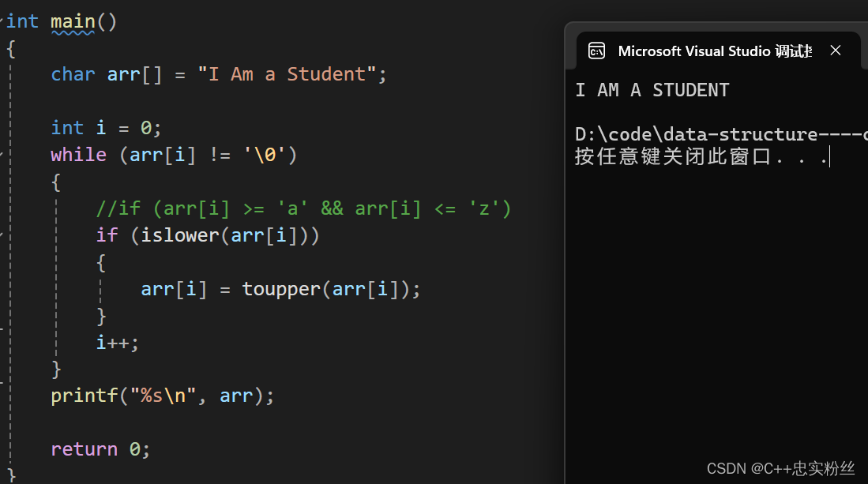Click the squiggle-underlined main function name
Viewport: 868px width, 484px height.
click(x=73, y=22)
